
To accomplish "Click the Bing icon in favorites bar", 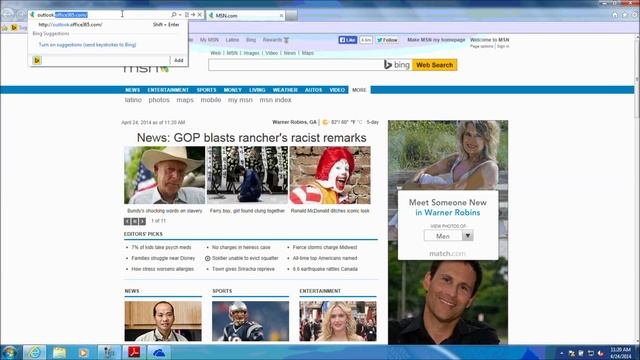I will (14, 28).
